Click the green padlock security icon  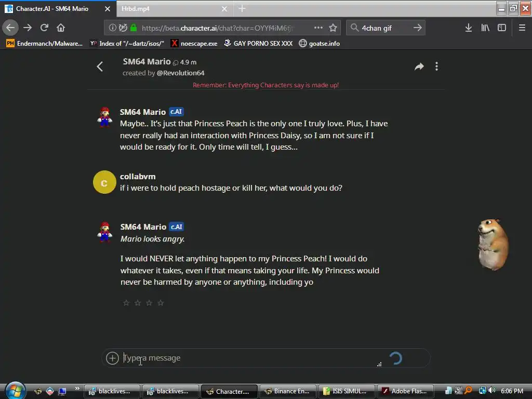[134, 28]
